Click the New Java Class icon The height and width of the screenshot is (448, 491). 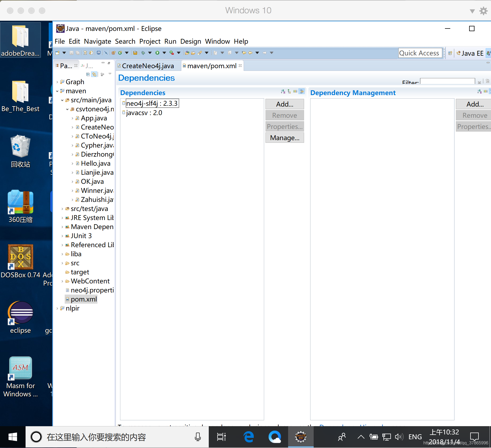pos(120,53)
